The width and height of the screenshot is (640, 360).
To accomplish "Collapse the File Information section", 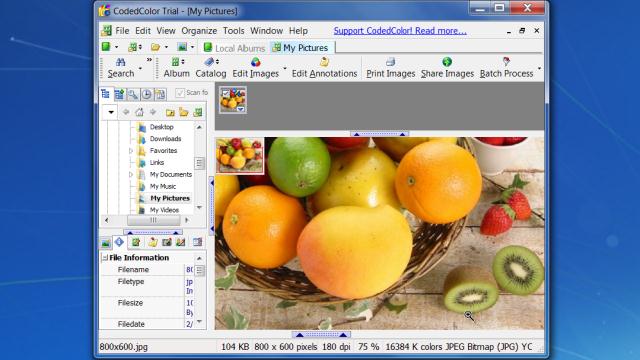I will tap(104, 258).
